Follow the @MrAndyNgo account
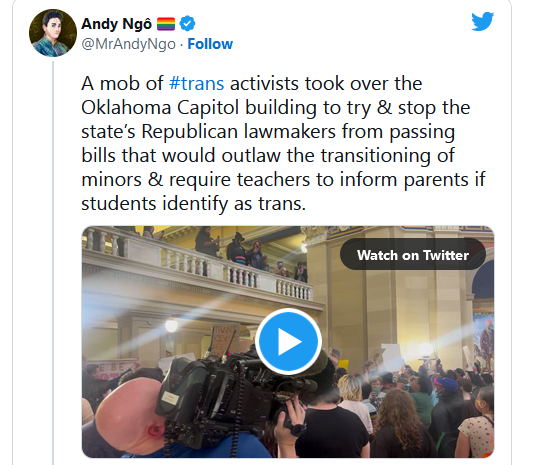The image size is (542, 465). click(x=210, y=44)
